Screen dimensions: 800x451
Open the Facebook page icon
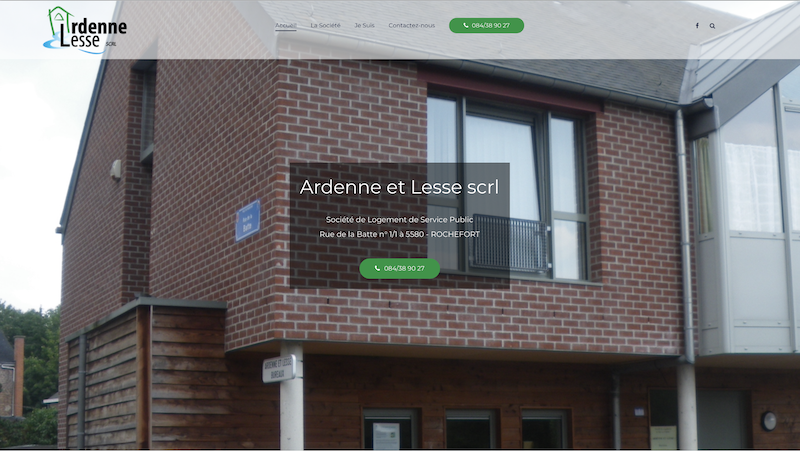click(697, 26)
